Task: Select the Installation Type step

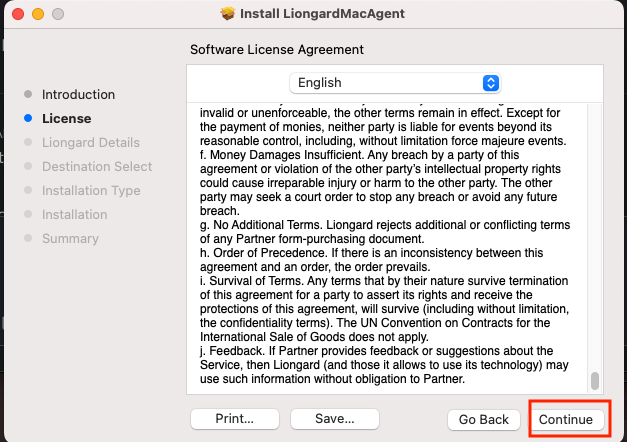Action: (91, 190)
